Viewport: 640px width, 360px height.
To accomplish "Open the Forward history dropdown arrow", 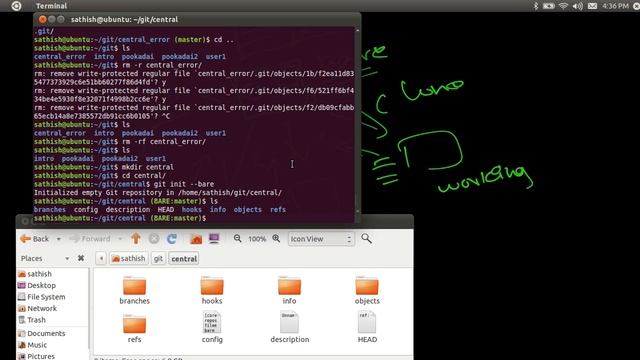I will (x=120, y=239).
